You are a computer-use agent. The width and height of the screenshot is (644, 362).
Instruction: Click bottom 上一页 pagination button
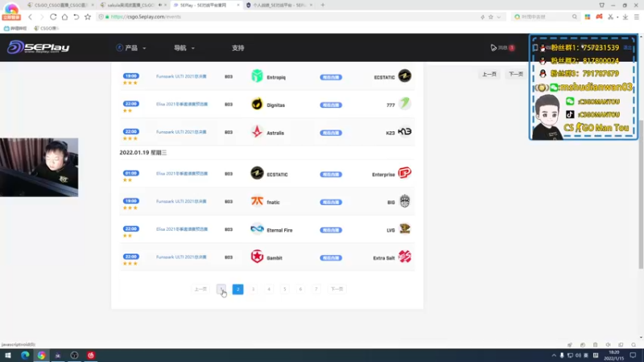[x=200, y=289]
